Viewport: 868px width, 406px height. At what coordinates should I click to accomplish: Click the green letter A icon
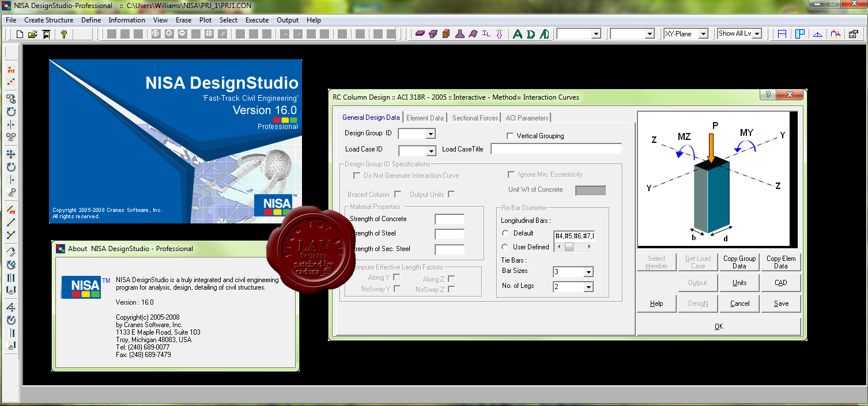pos(517,34)
